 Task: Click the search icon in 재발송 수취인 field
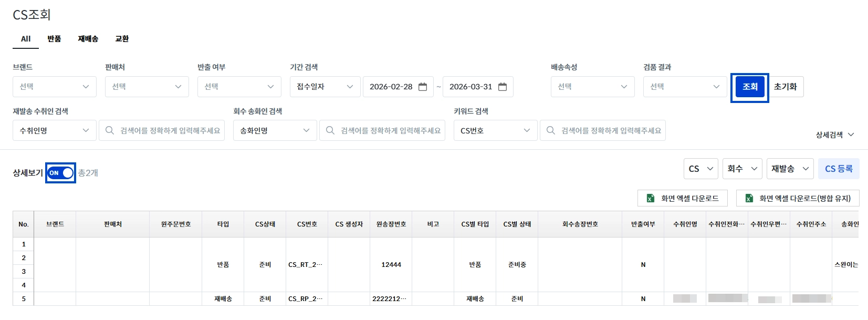click(110, 130)
